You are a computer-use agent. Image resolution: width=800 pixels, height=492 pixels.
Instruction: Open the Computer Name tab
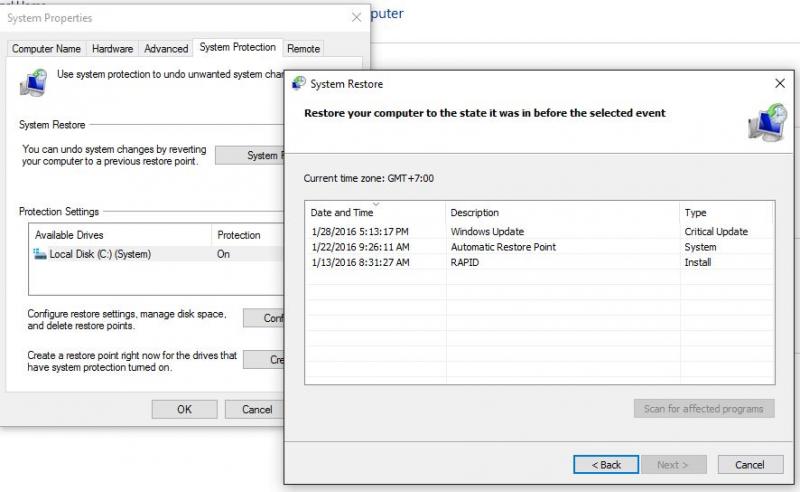click(x=46, y=48)
